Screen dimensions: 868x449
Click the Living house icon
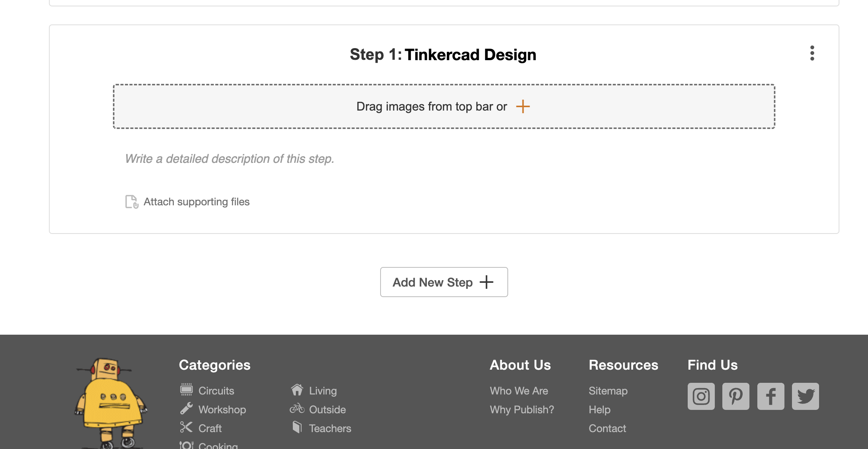[x=297, y=390]
